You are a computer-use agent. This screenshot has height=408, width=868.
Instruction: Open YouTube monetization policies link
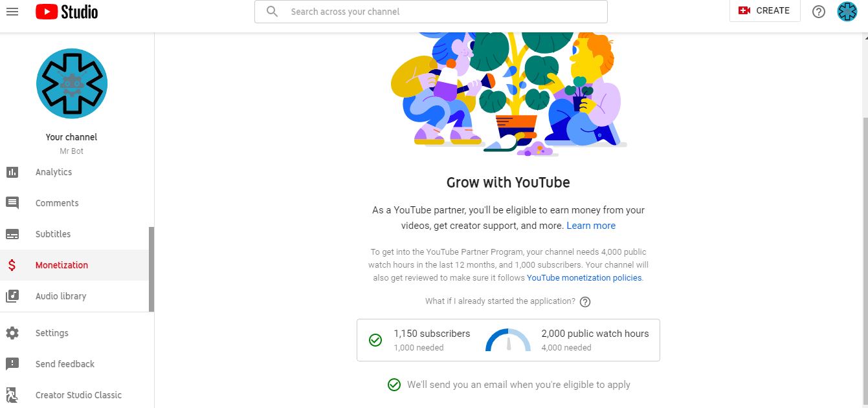584,277
